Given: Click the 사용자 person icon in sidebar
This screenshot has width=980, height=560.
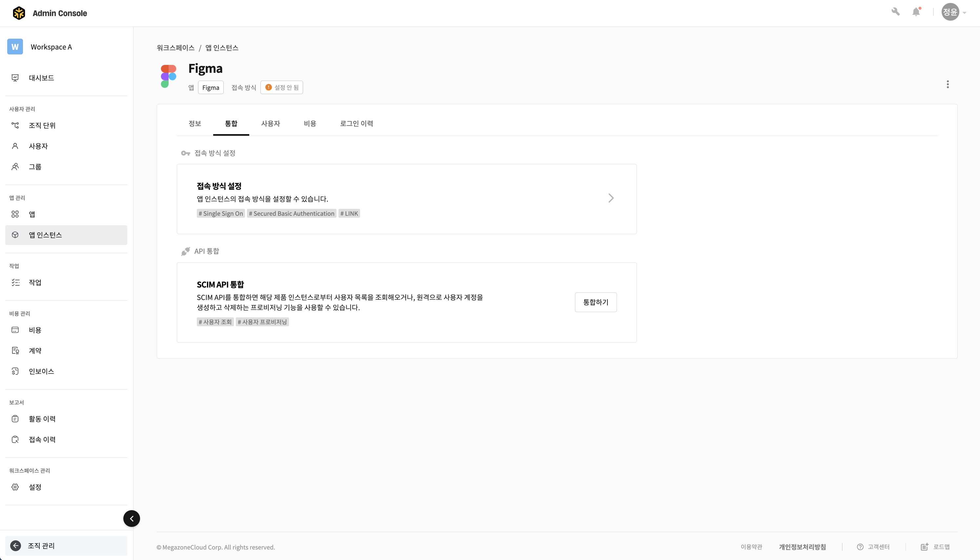Looking at the screenshot, I should [x=15, y=146].
